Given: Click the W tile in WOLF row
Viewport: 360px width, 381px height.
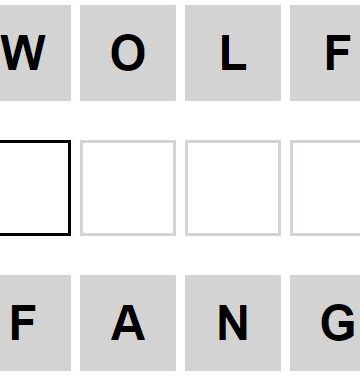Looking at the screenshot, I should click(x=35, y=53).
